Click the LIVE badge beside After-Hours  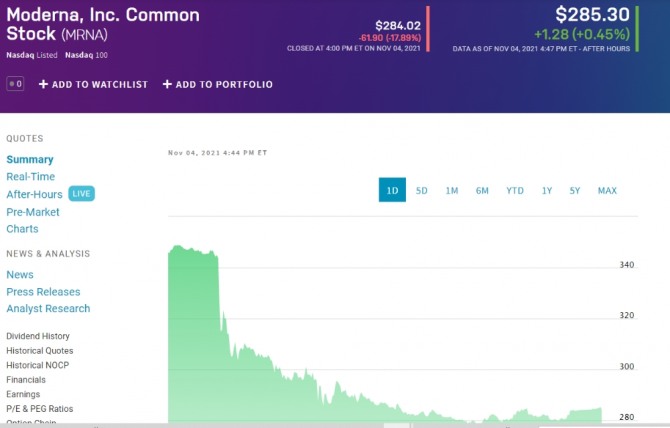point(81,194)
